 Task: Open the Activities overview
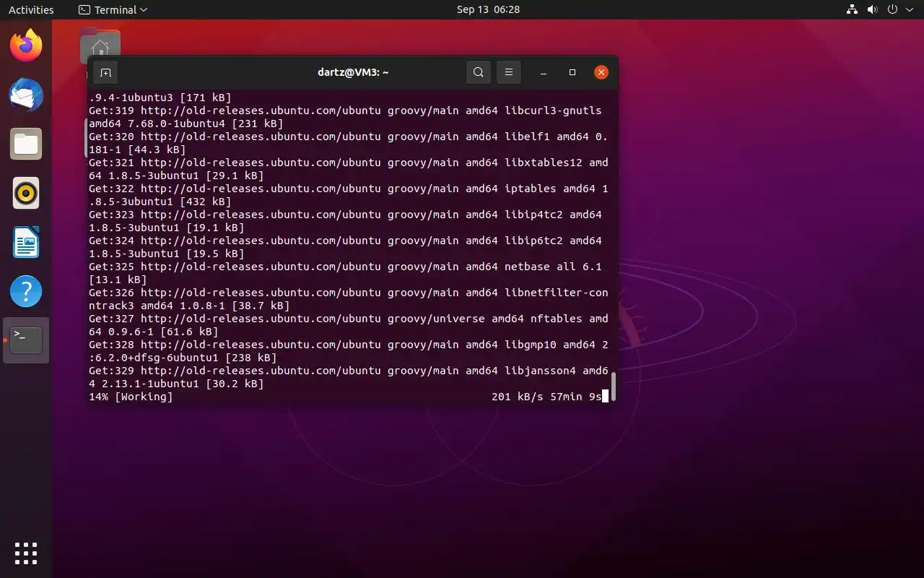click(x=31, y=9)
